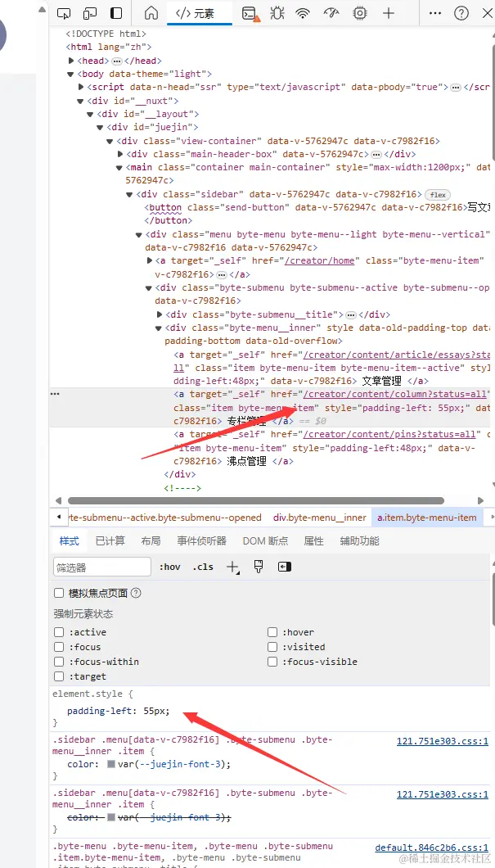
Task: Open the 属性 tab
Action: tap(314, 541)
